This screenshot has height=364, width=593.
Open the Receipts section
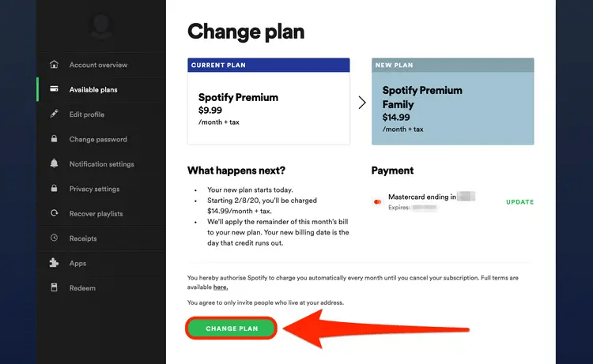[83, 238]
